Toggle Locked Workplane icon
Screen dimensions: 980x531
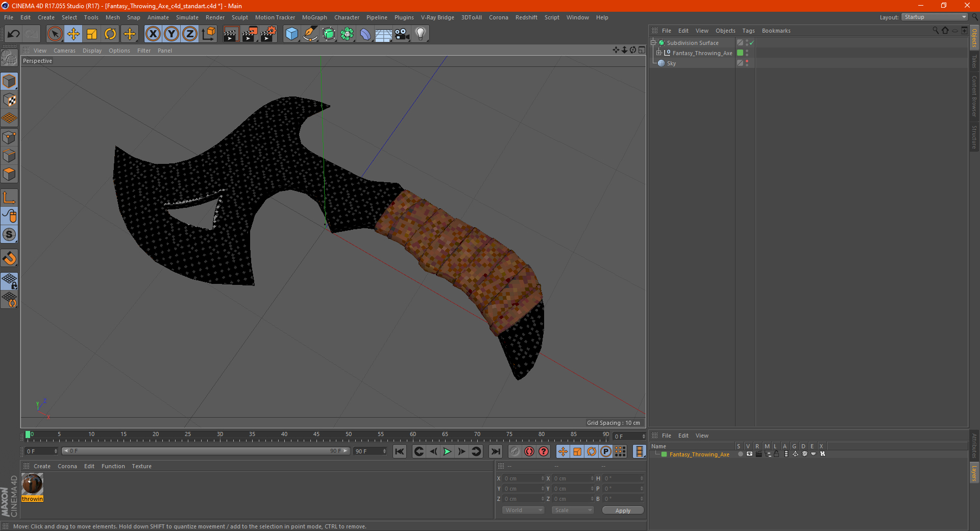(9, 281)
